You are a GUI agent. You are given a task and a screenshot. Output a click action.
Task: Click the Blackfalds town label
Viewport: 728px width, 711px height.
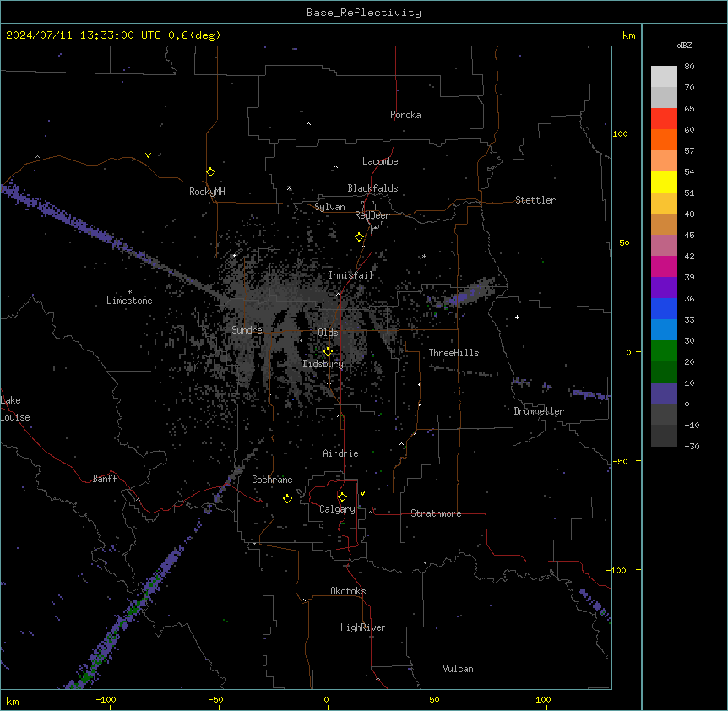(x=372, y=188)
